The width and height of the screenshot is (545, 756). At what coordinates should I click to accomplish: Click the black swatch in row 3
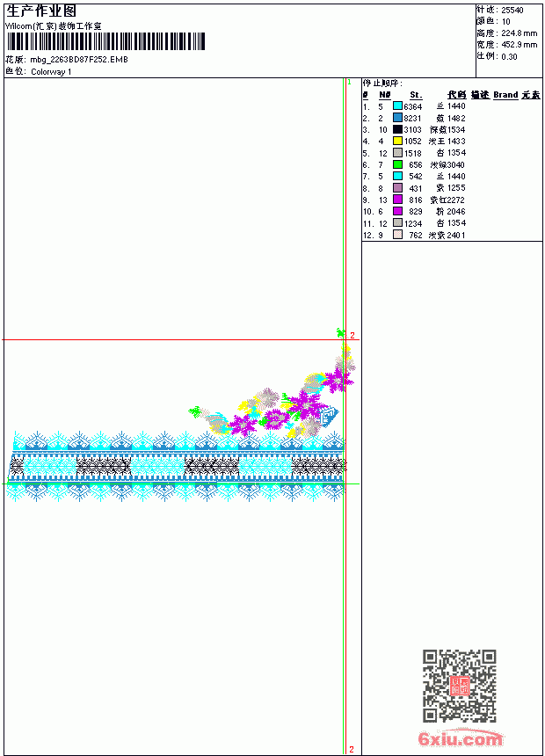tap(397, 129)
